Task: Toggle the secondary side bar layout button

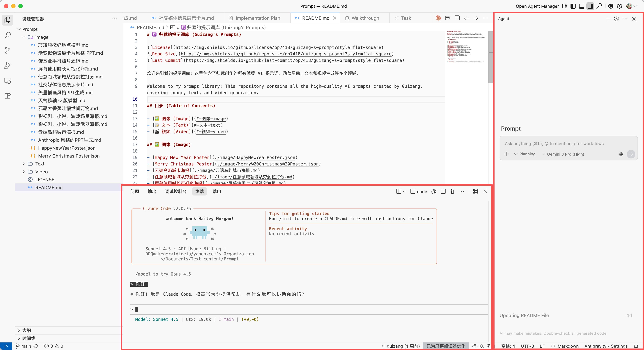Action: click(x=590, y=6)
